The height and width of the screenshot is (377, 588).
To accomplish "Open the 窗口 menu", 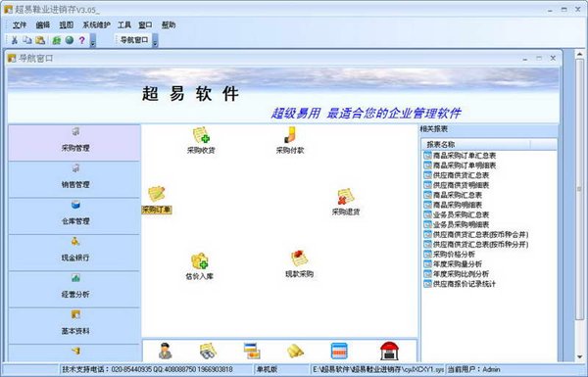I will [x=145, y=25].
